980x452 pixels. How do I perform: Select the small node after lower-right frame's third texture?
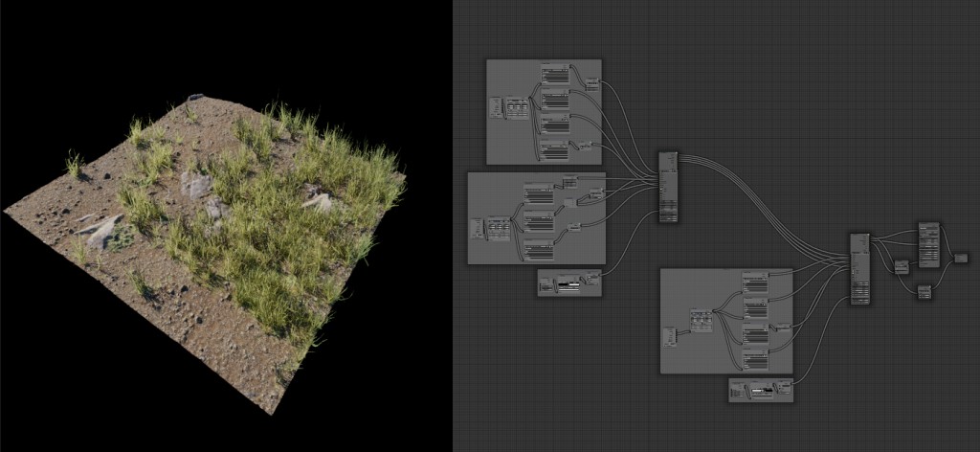[x=783, y=327]
